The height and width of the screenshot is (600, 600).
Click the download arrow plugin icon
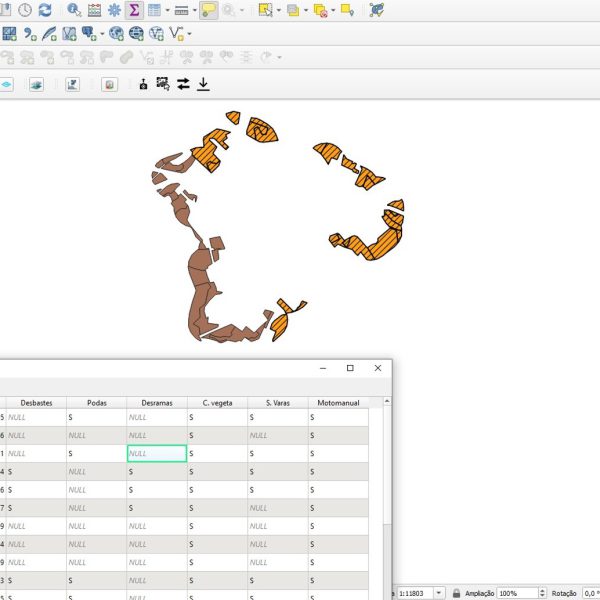point(203,84)
